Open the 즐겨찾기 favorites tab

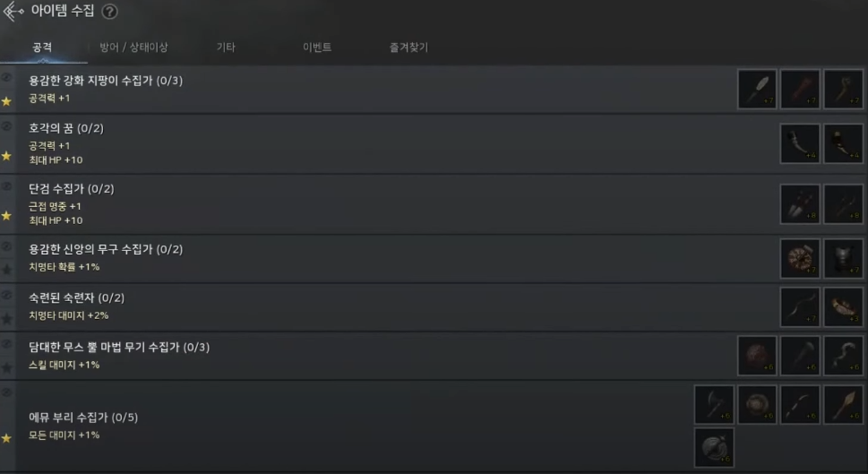click(x=408, y=47)
